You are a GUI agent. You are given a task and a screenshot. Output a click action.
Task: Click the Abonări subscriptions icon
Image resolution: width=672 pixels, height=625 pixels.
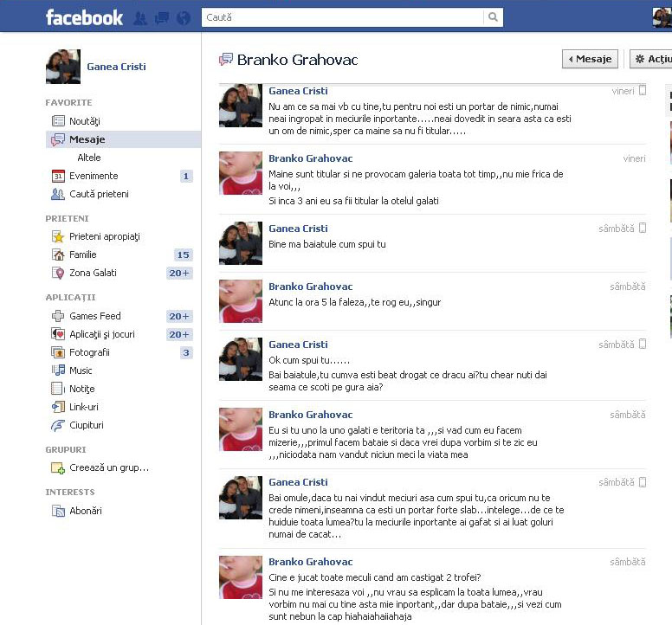tap(58, 511)
